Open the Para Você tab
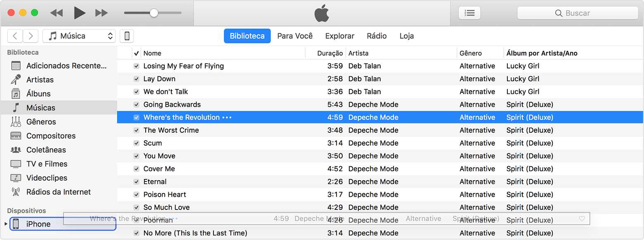The image size is (644, 240). pyautogui.click(x=295, y=36)
